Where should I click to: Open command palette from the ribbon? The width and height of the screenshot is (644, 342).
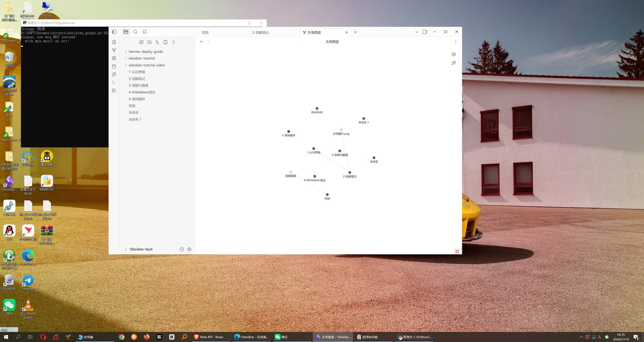pyautogui.click(x=114, y=82)
